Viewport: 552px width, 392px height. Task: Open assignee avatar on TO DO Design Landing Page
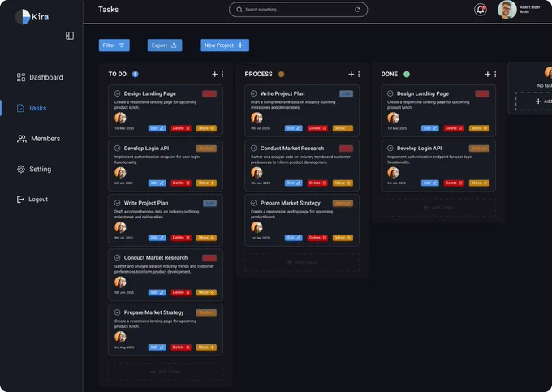click(x=120, y=118)
